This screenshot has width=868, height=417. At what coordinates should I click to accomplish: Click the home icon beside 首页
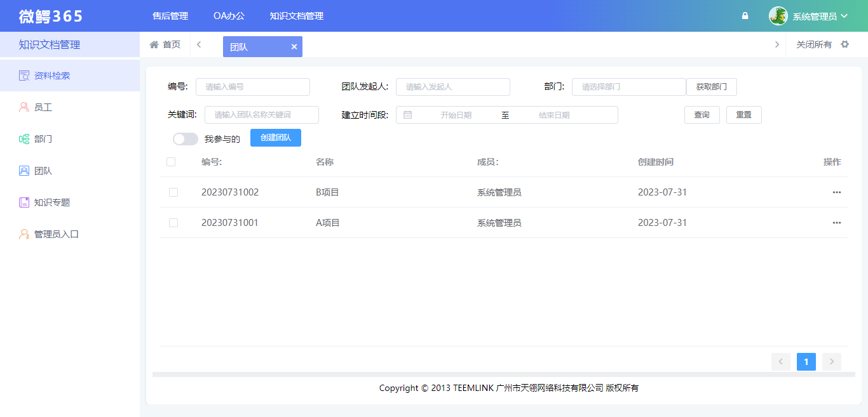pos(153,44)
